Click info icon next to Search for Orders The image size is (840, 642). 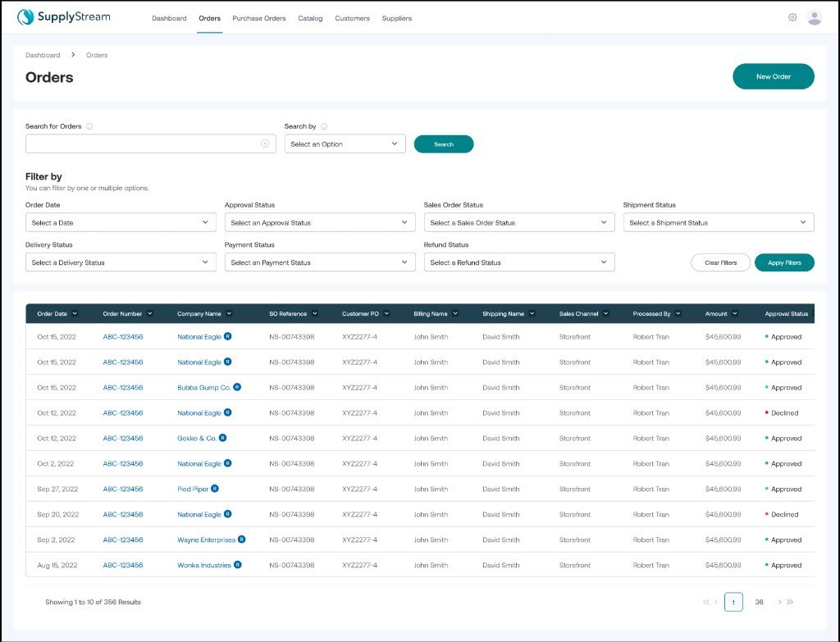tap(89, 126)
